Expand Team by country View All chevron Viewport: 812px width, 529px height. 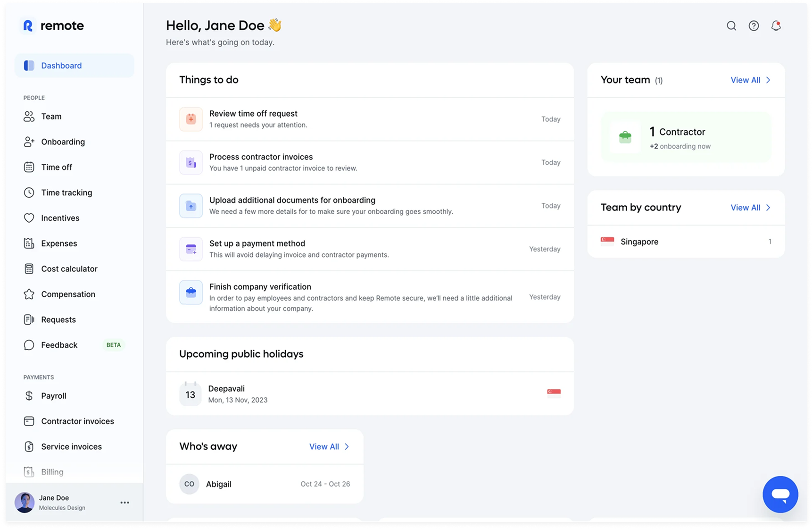(x=768, y=208)
